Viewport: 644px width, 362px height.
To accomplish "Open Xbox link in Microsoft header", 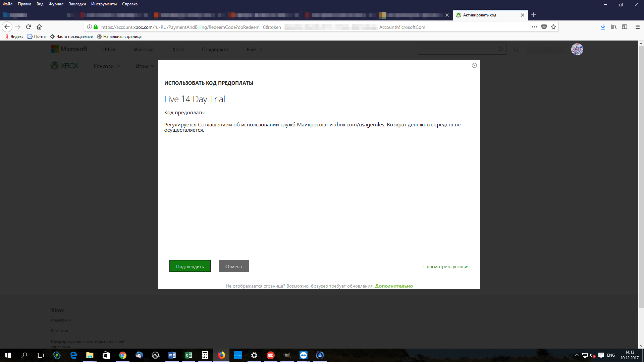I will click(x=178, y=50).
